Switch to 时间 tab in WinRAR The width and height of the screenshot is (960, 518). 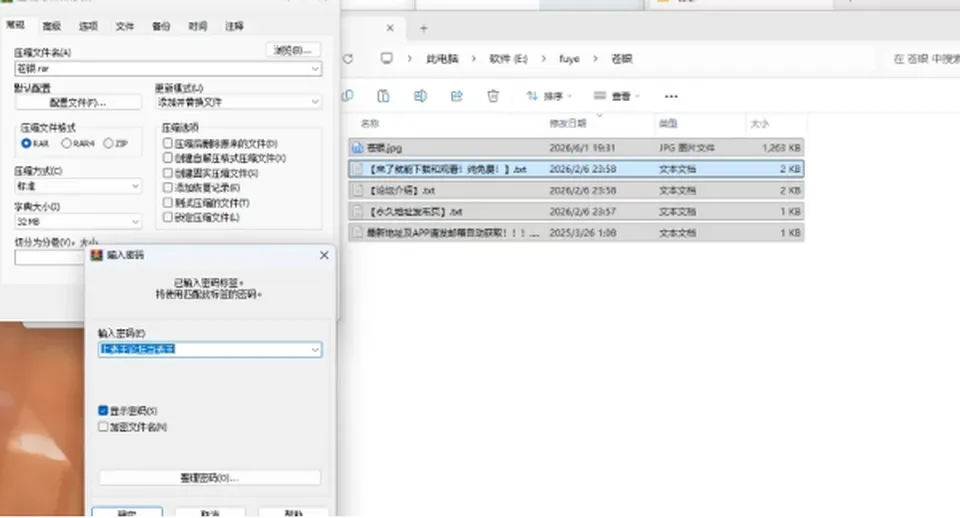tap(197, 26)
